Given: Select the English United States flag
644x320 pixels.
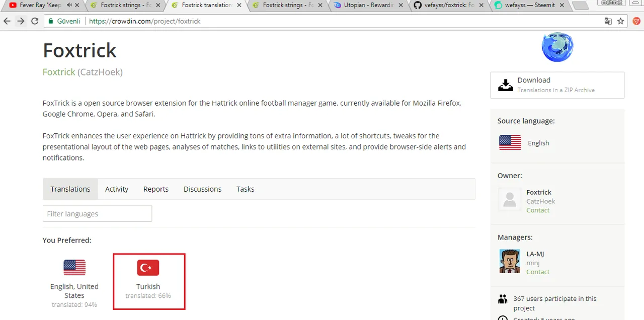Looking at the screenshot, I should 74,267.
